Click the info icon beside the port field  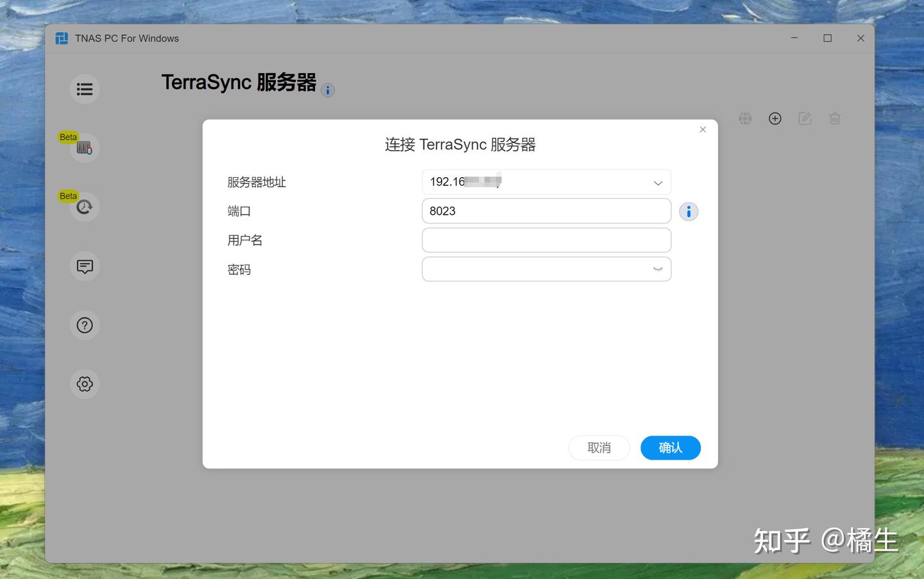point(688,211)
